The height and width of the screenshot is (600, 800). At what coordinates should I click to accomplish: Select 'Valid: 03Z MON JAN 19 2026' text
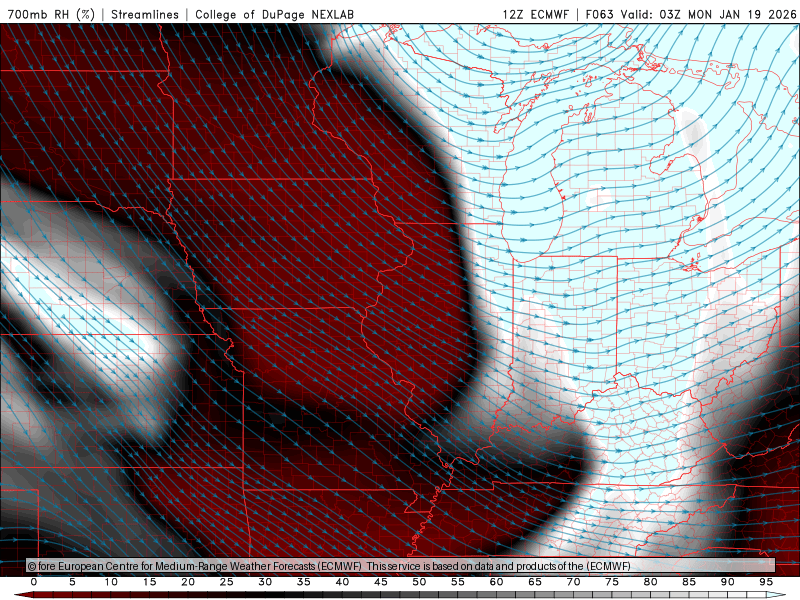point(708,14)
